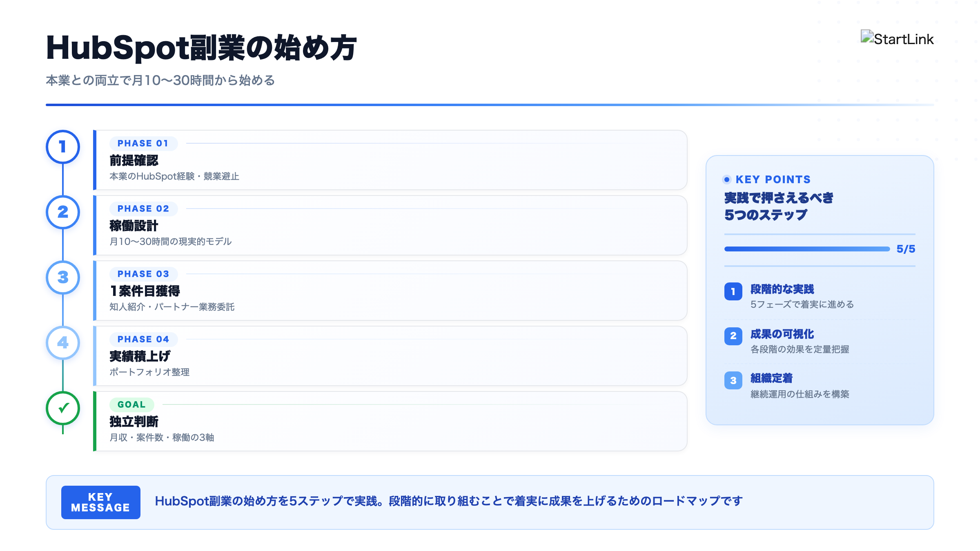Click the 組織定着 key point title
Image resolution: width=980 pixels, height=551 pixels.
(771, 378)
